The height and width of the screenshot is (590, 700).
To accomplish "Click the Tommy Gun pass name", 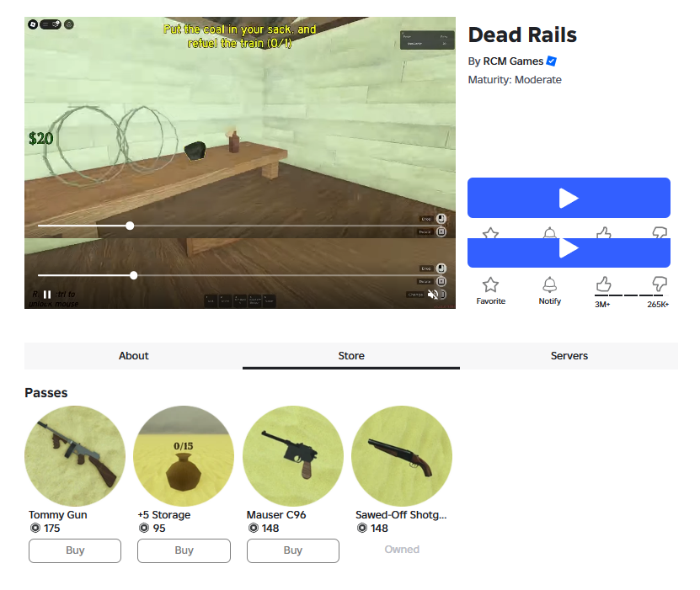I will click(58, 514).
